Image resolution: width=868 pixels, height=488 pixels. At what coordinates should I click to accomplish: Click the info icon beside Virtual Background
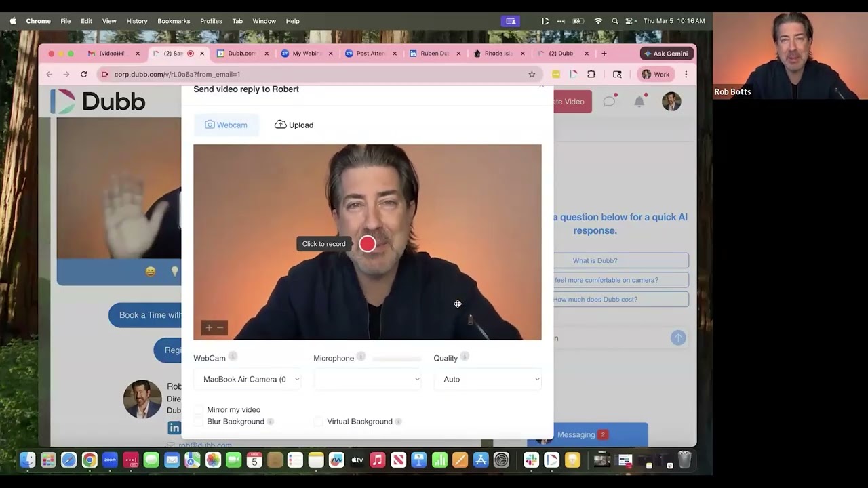pyautogui.click(x=398, y=422)
